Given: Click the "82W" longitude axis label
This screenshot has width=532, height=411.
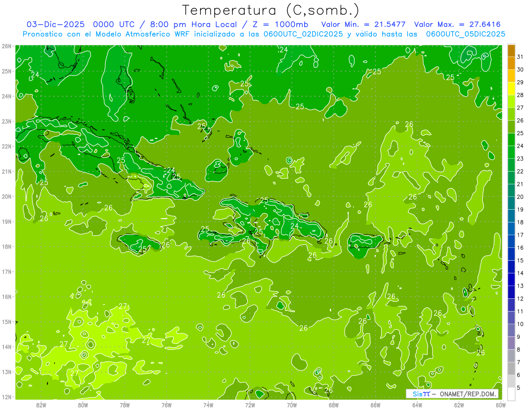Looking at the screenshot, I should click(41, 405).
